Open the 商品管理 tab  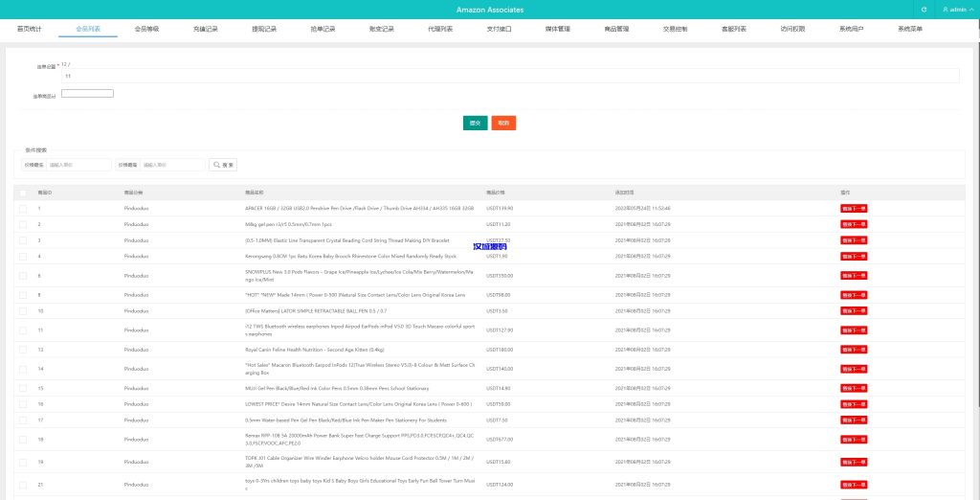[x=616, y=30]
